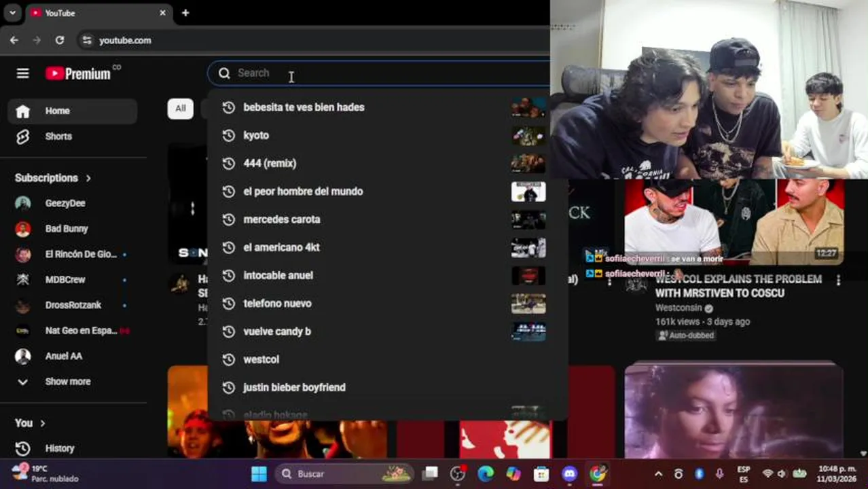
Task: Click thumbnail beside 'el peor hombre del mundo'
Action: 528,192
